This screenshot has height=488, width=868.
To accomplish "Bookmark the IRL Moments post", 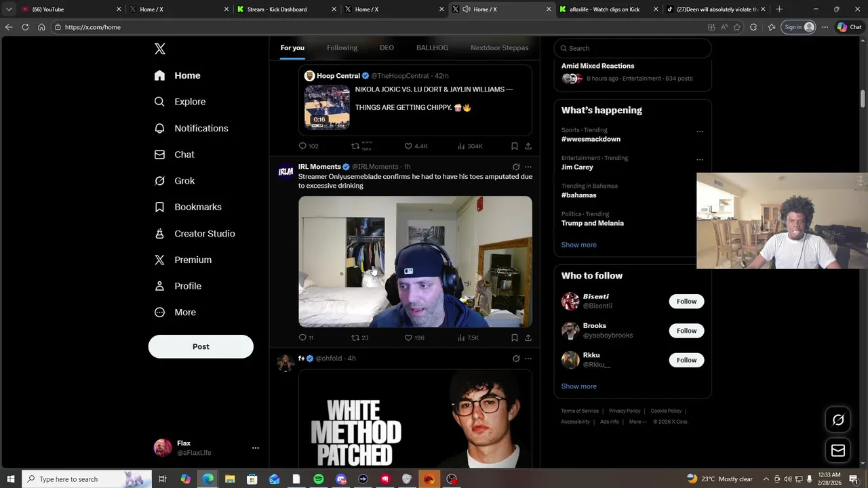I will [x=515, y=338].
